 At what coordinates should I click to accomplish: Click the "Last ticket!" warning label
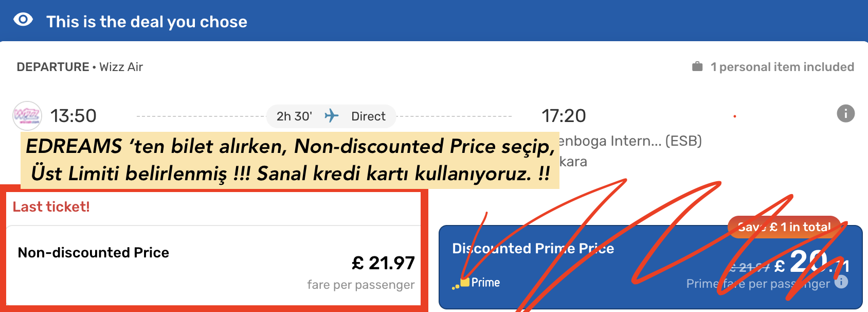pyautogui.click(x=51, y=207)
